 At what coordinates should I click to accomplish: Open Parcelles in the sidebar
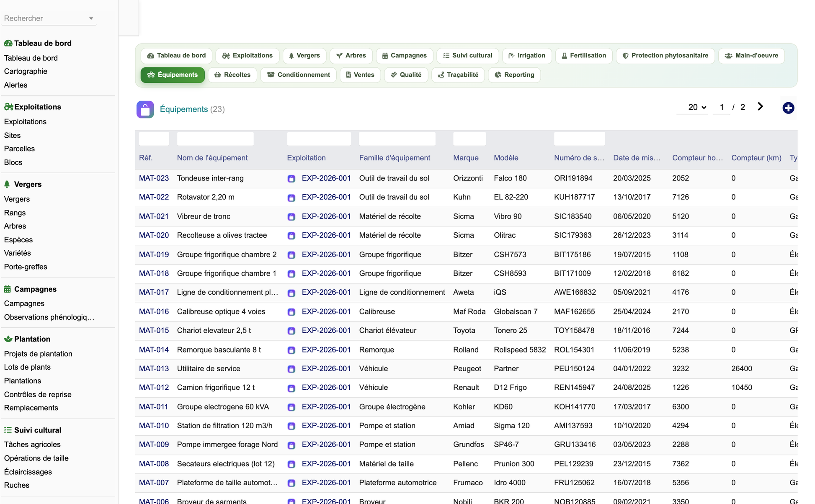pyautogui.click(x=19, y=149)
